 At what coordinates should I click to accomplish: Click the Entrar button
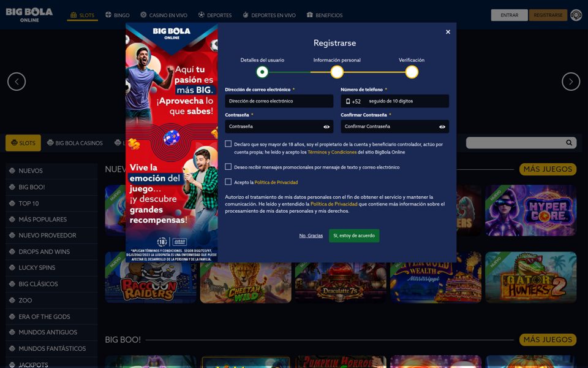click(509, 15)
